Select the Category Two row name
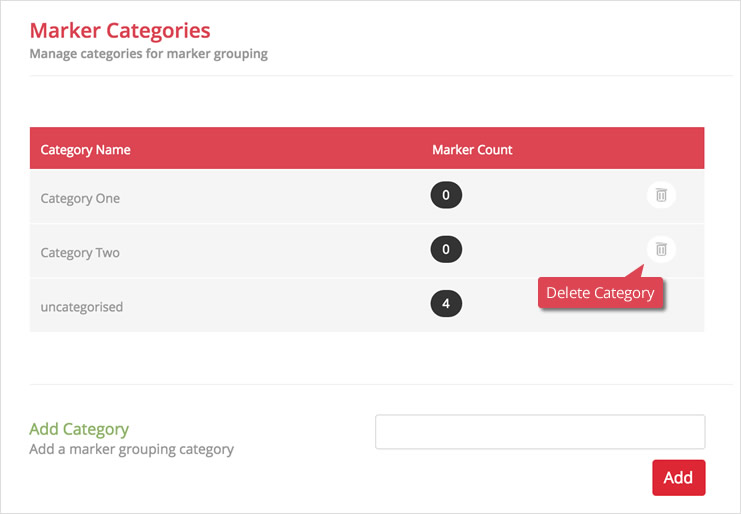Screen dimensions: 741x514 click(x=80, y=253)
